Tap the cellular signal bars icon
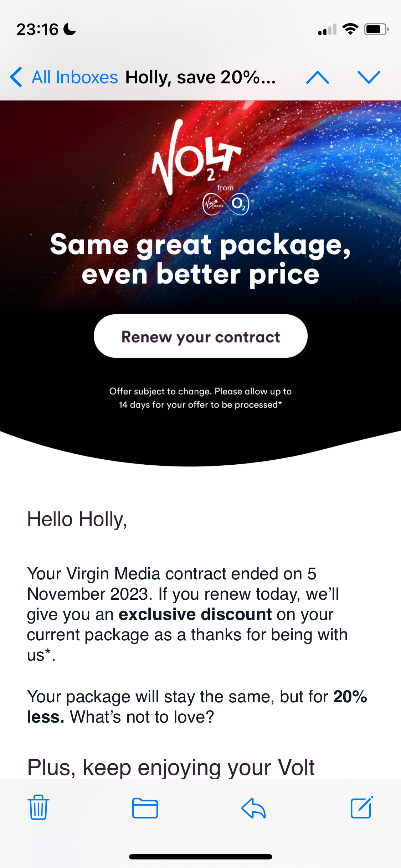 click(328, 30)
